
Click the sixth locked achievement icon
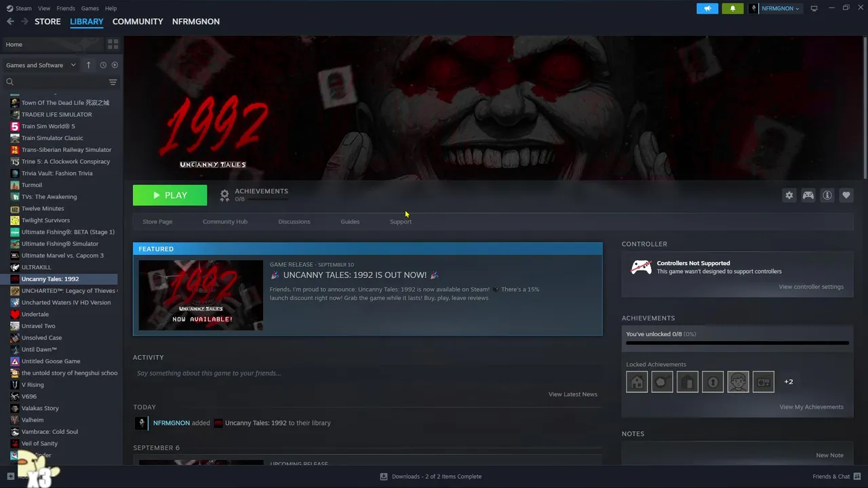tap(763, 382)
